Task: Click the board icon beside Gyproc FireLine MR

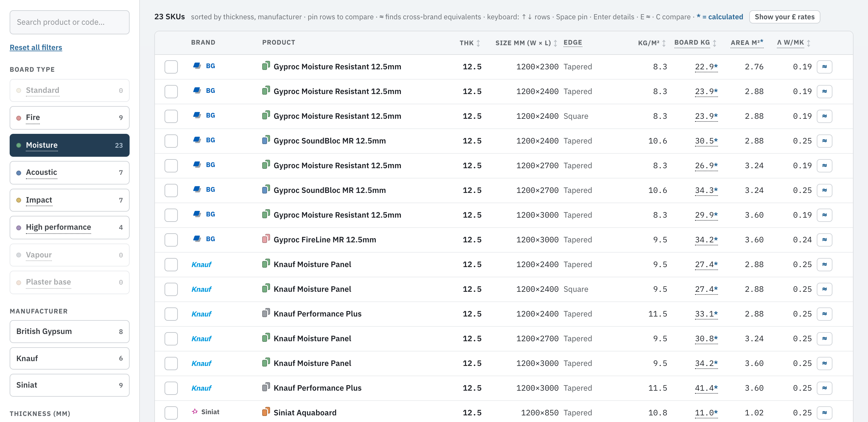Action: point(266,239)
